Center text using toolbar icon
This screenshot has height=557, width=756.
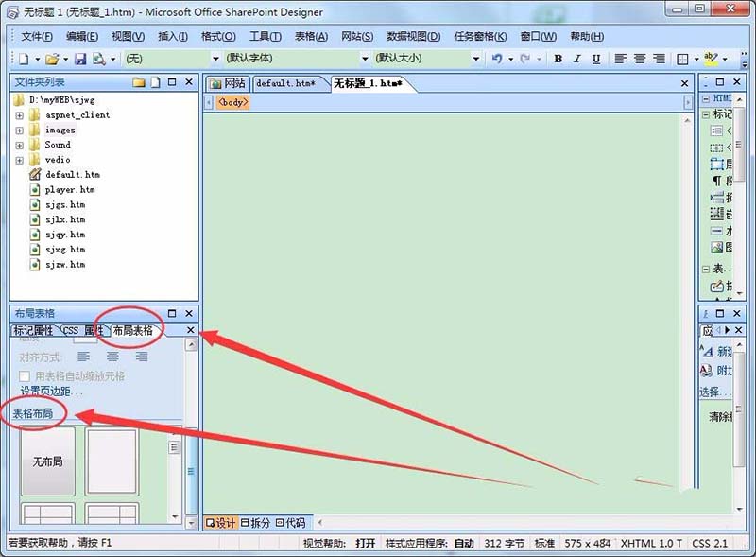pos(640,59)
